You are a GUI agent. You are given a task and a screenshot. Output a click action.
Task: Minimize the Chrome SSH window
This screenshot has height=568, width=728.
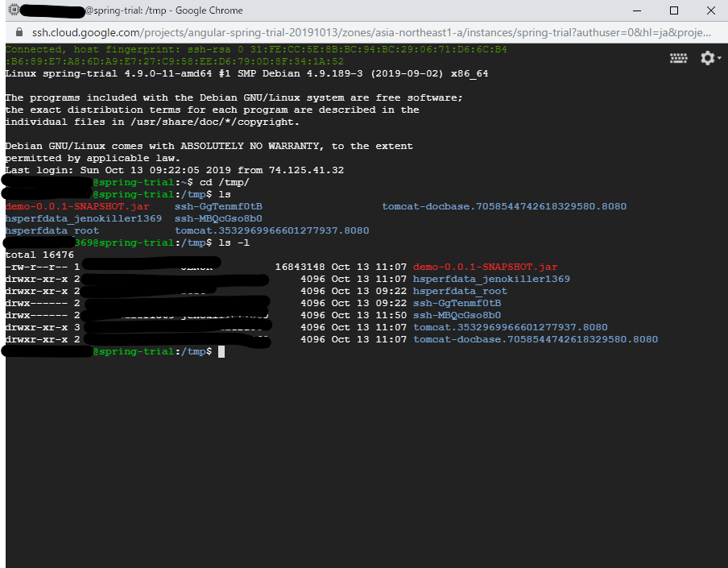637,10
